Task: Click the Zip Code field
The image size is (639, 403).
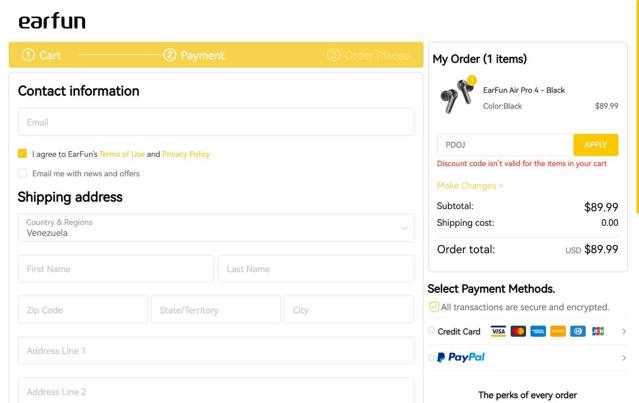Action: tap(83, 310)
